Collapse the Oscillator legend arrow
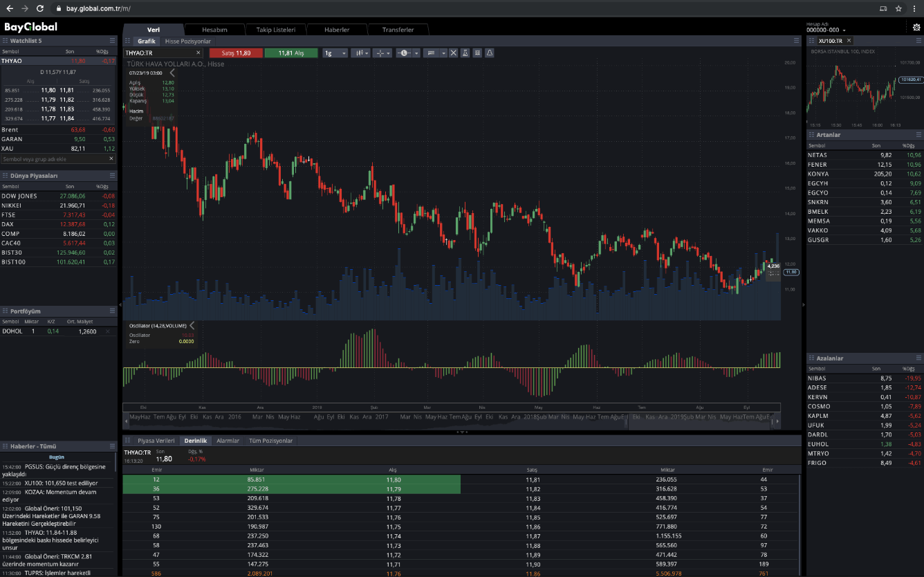This screenshot has width=924, height=577. point(192,325)
